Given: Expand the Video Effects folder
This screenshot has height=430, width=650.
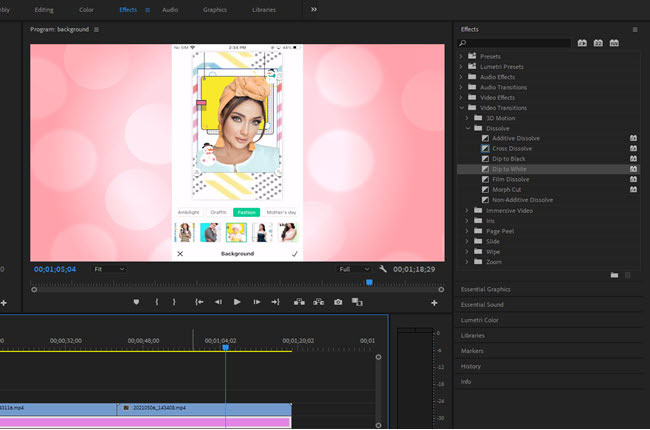Looking at the screenshot, I should pyautogui.click(x=461, y=97).
